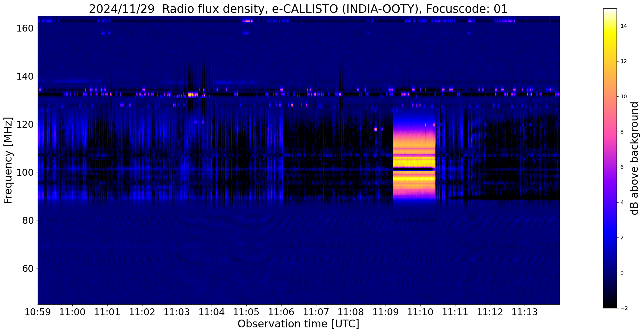644x333 pixels.
Task: Click the plot title mentioning e-CALLISTO (INDIA-OOTY)
Action: point(298,9)
